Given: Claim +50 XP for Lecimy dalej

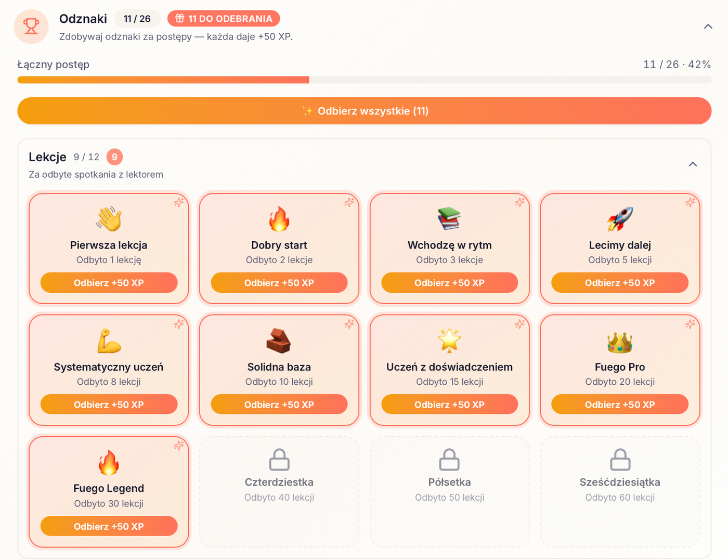Looking at the screenshot, I should [620, 283].
